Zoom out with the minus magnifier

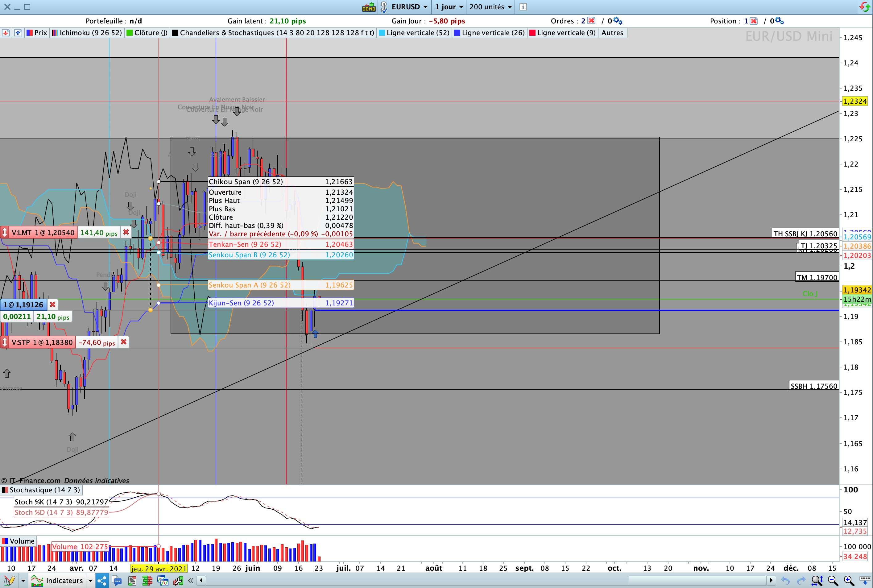point(833,581)
